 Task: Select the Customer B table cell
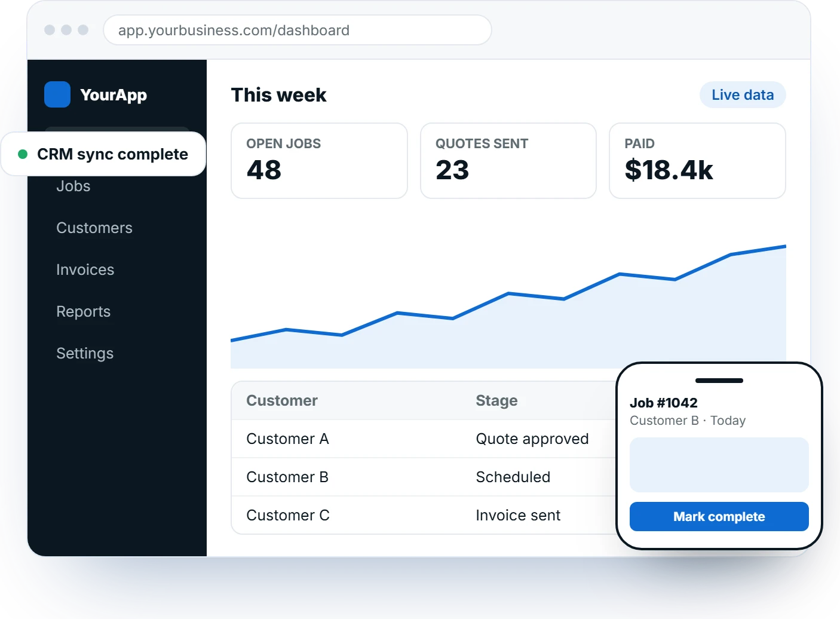(x=287, y=477)
